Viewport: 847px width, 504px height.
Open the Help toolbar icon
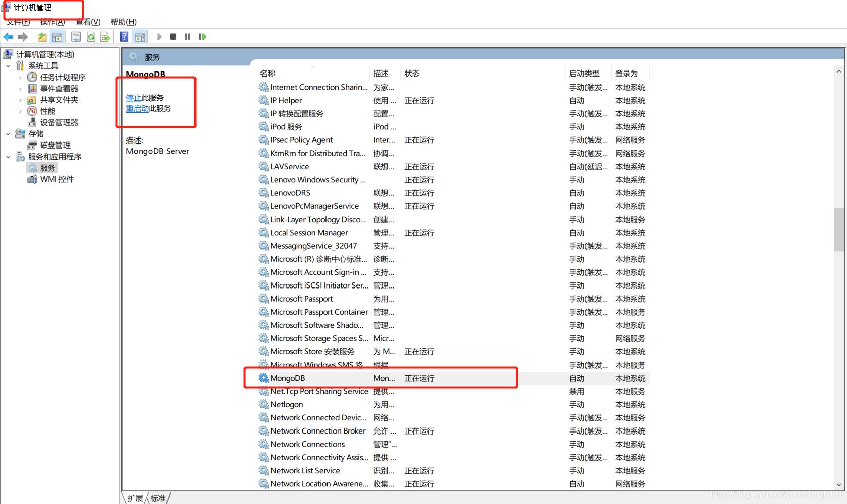[x=124, y=37]
